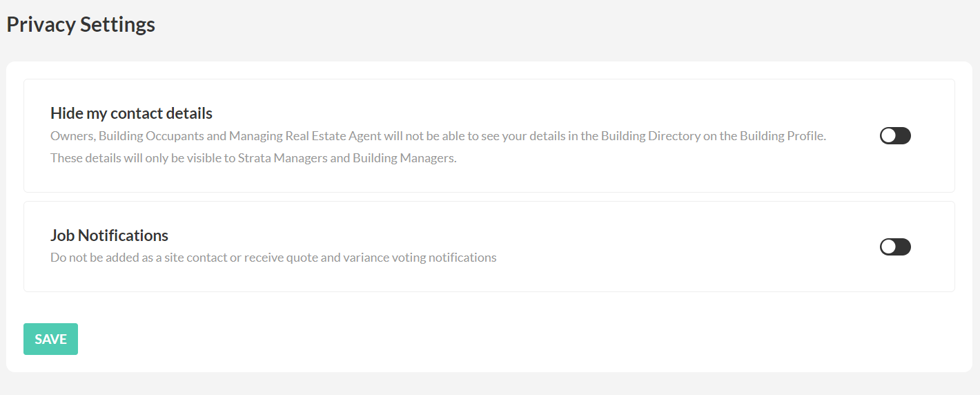Save the privacy settings
Image resolution: width=980 pixels, height=395 pixels.
click(50, 339)
